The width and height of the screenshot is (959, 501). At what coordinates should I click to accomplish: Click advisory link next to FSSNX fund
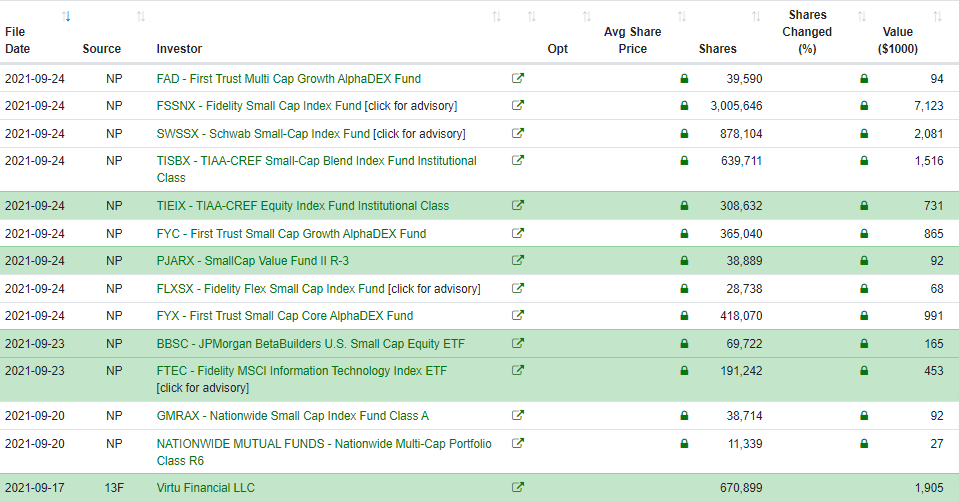click(x=411, y=105)
